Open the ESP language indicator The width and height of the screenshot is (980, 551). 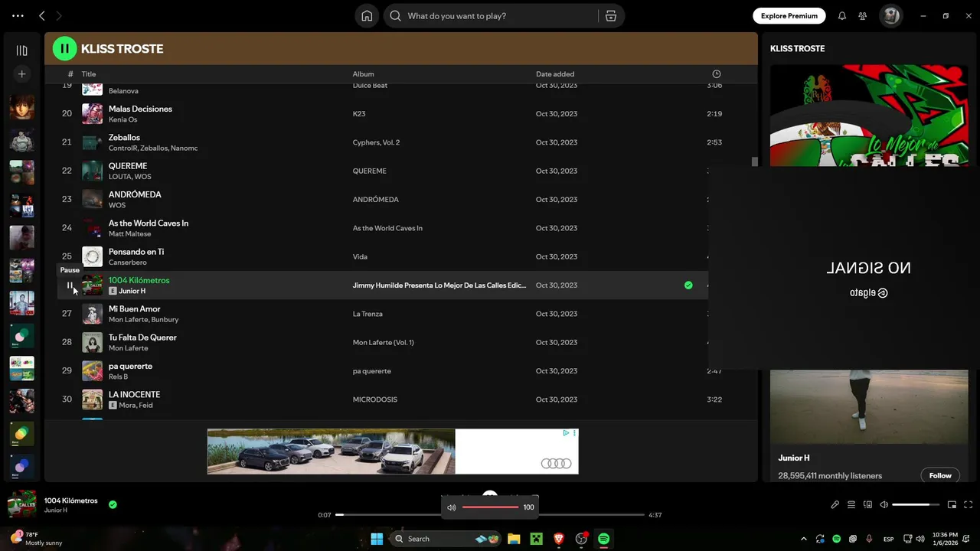click(x=888, y=539)
